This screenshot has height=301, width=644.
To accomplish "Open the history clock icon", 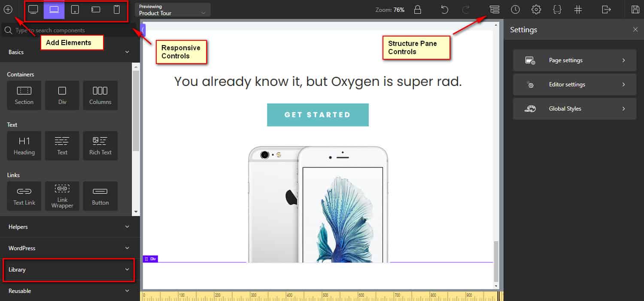I will pyautogui.click(x=515, y=9).
